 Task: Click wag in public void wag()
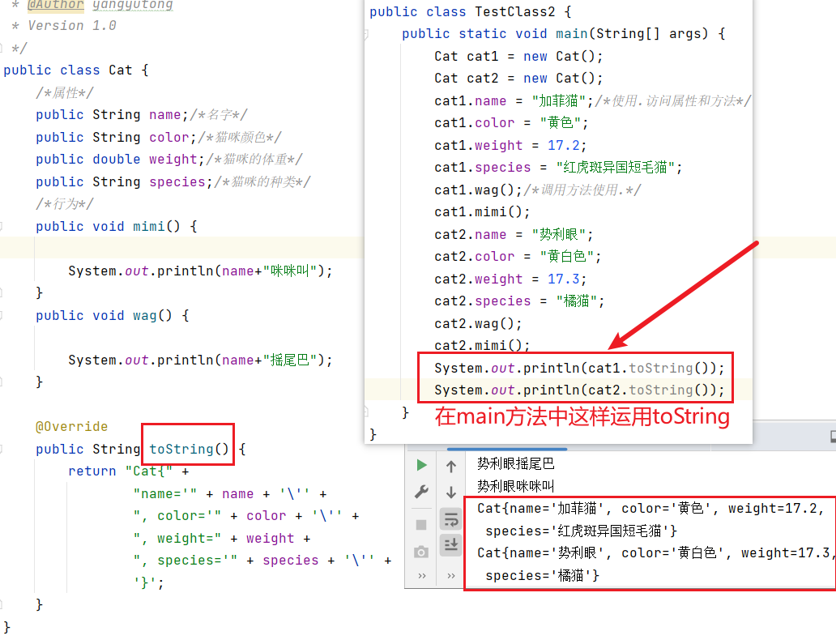[144, 315]
